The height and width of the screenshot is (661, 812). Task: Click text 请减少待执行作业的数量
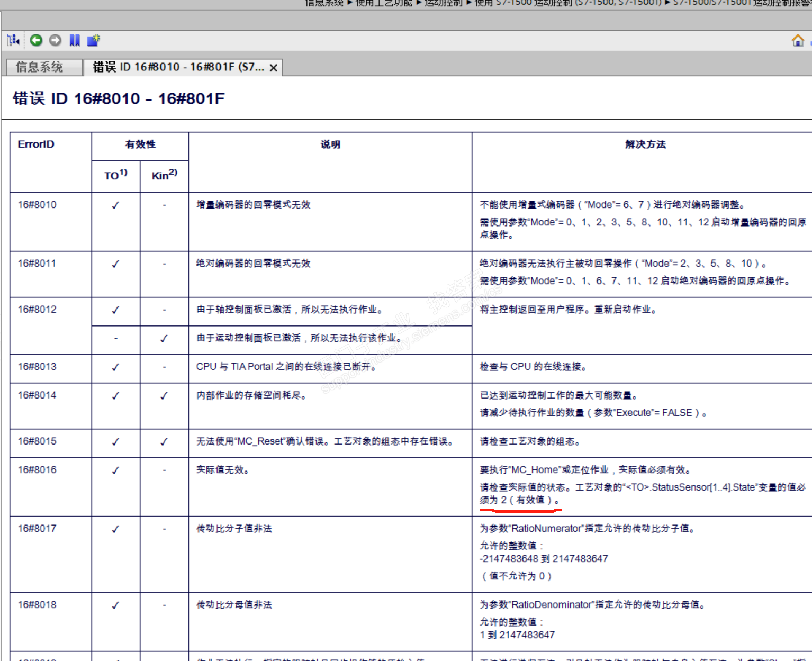pyautogui.click(x=532, y=413)
